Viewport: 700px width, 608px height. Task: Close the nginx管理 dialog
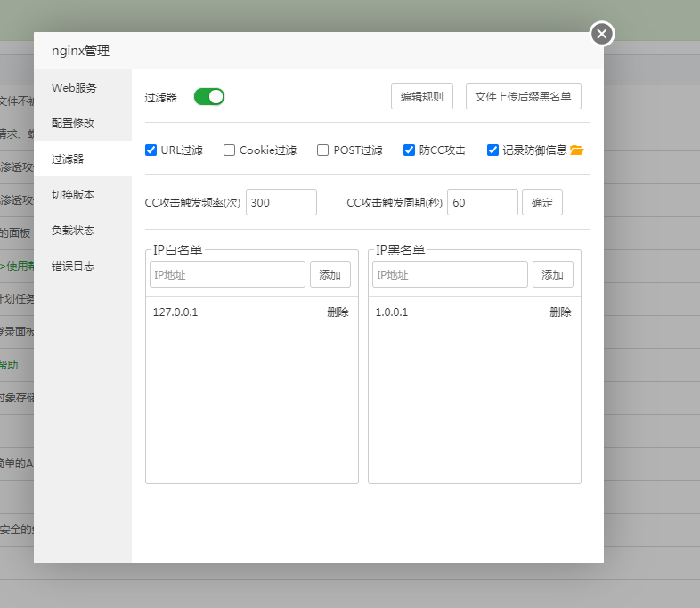[602, 34]
